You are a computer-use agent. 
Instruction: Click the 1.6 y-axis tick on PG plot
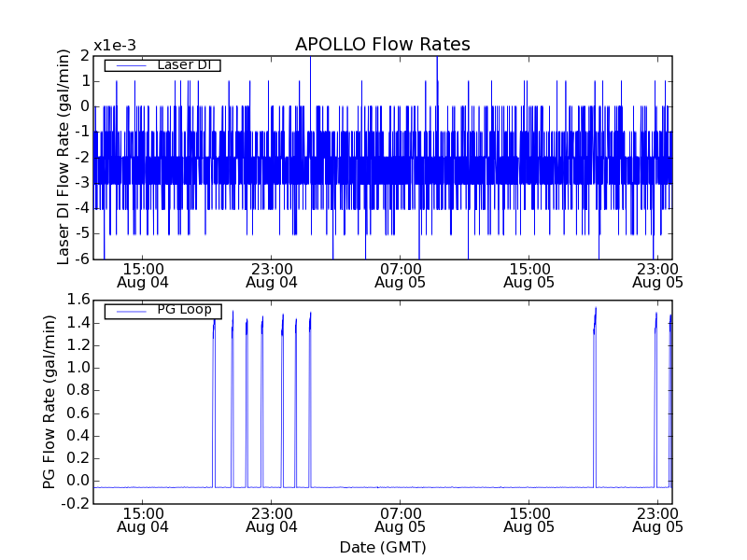point(77,301)
